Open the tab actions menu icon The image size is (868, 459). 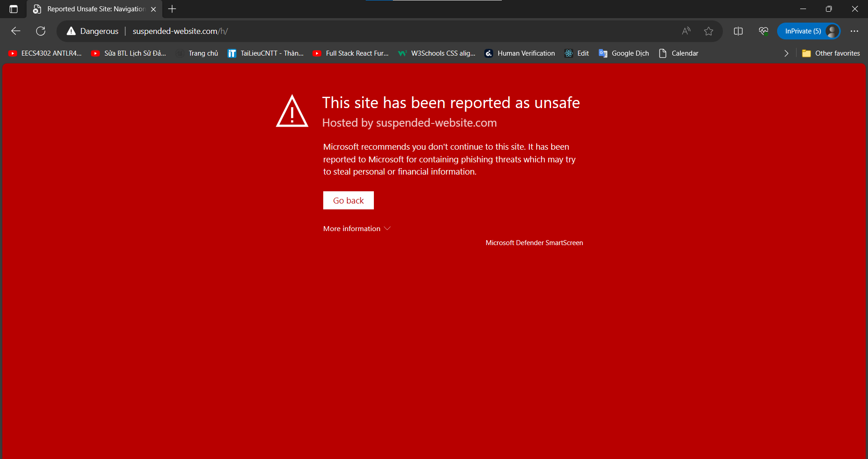14,9
